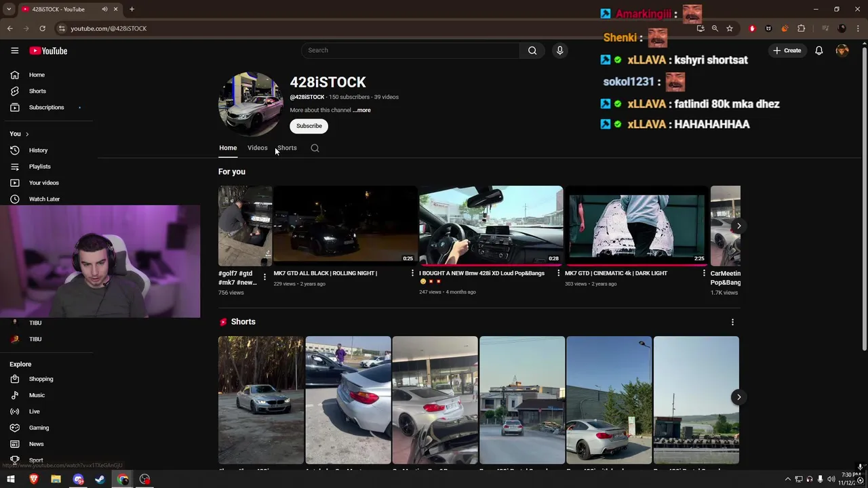Open the tab search dropdown arrow

[9, 9]
